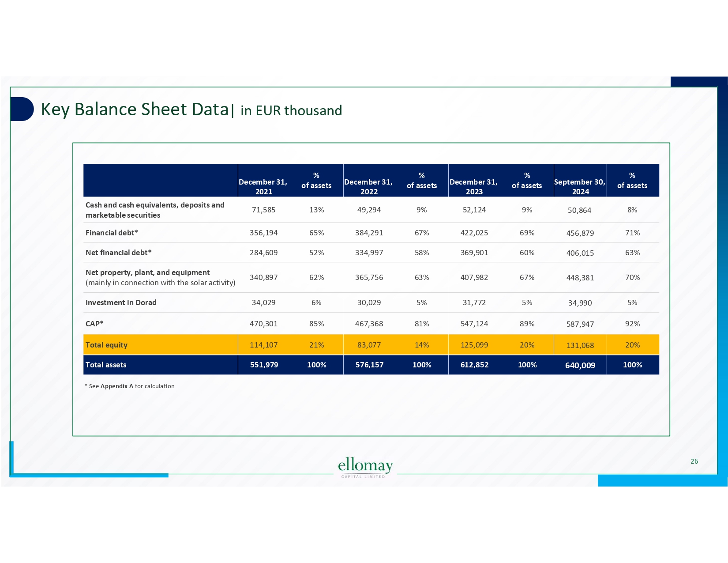Select the Net financial debt row label
The width and height of the screenshot is (728, 563).
click(118, 253)
